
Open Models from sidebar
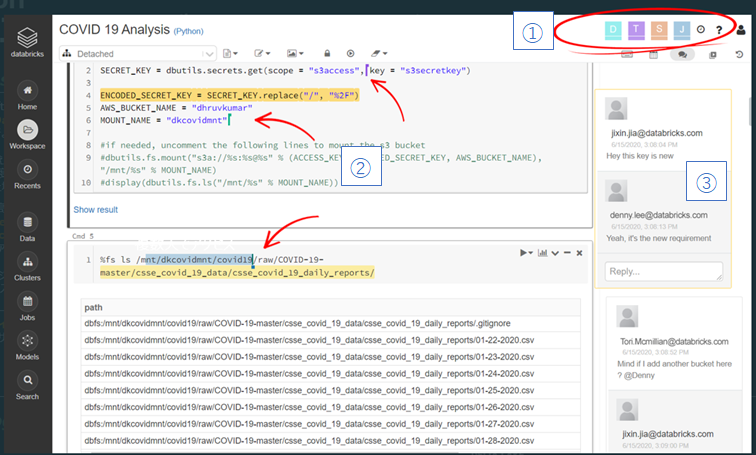(27, 346)
